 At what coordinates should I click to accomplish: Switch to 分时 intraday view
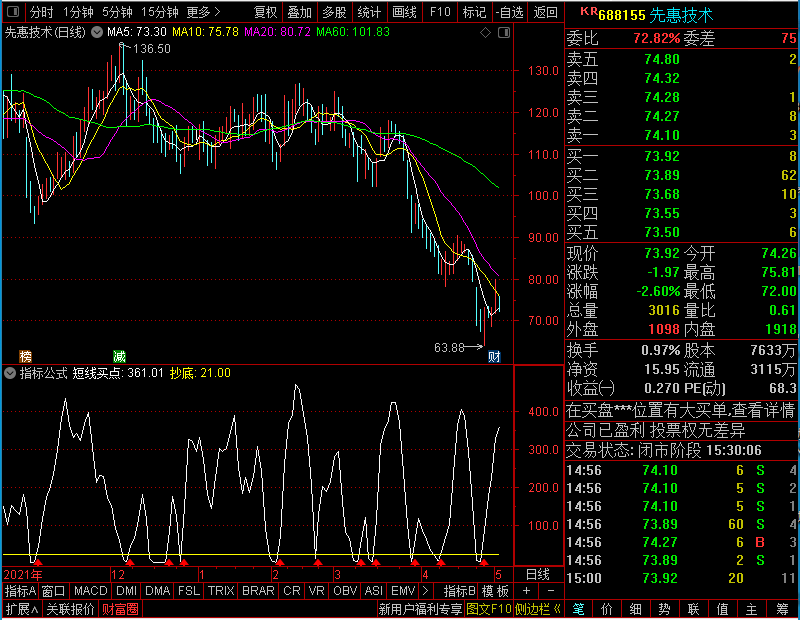[x=41, y=12]
